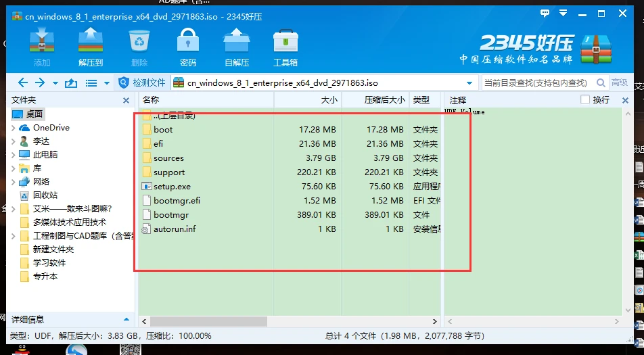Click the 添加 (Add) archive icon

[x=41, y=46]
